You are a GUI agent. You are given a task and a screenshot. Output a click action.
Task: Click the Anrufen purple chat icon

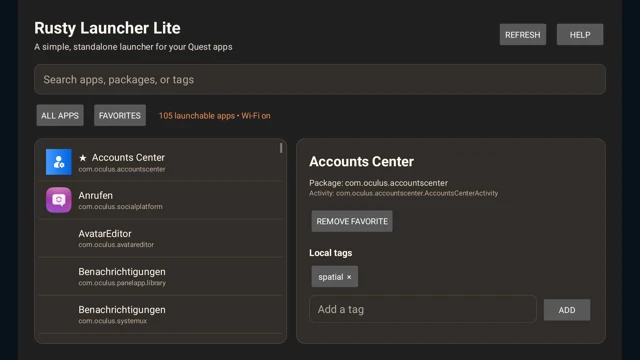(59, 200)
